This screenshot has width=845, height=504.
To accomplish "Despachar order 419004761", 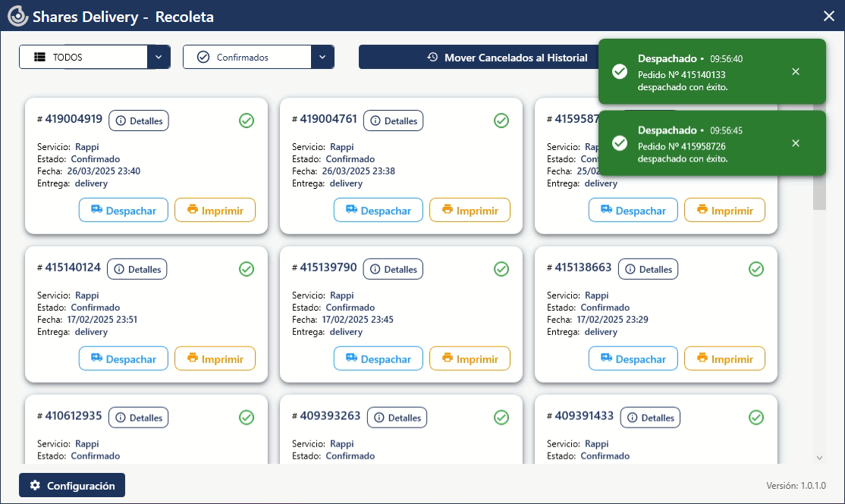I will [379, 210].
